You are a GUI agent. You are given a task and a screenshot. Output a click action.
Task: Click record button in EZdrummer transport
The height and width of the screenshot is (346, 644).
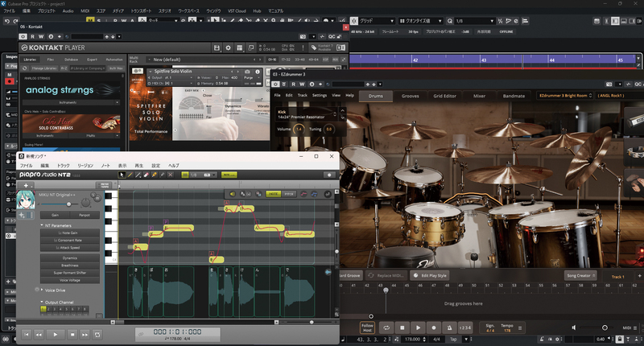[434, 327]
